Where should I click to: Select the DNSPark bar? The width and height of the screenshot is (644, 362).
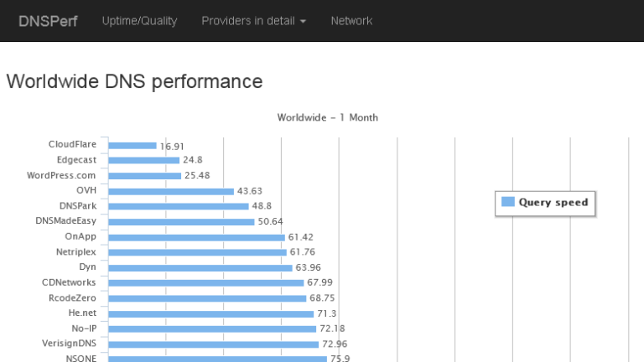179,206
